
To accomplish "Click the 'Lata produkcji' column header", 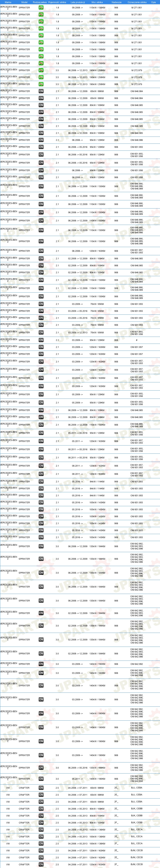I will click(x=78, y=2).
